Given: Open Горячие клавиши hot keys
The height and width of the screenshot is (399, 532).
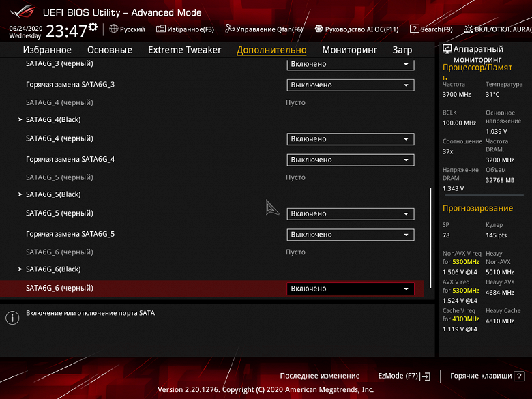Looking at the screenshot, I should (x=487, y=376).
